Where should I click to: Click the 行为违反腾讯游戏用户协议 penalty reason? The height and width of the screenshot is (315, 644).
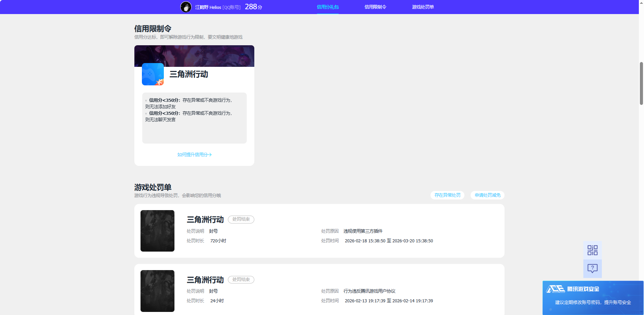point(369,291)
